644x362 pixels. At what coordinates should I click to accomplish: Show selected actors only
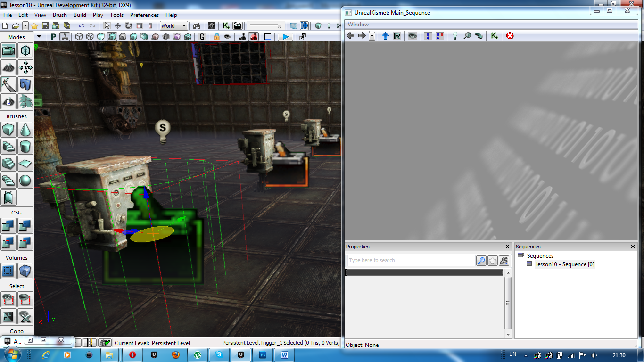(9, 299)
